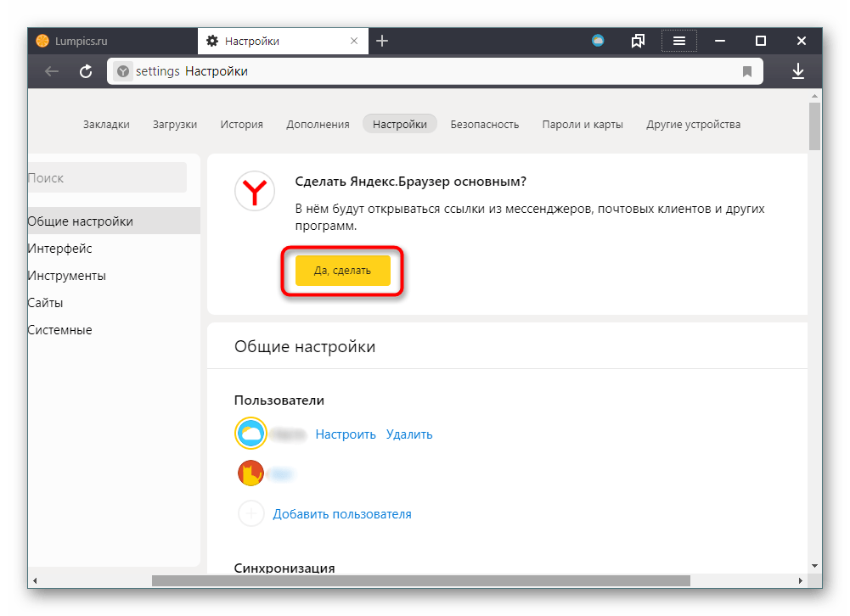Click the plus circle to add a user
The width and height of the screenshot is (850, 616).
click(x=251, y=513)
